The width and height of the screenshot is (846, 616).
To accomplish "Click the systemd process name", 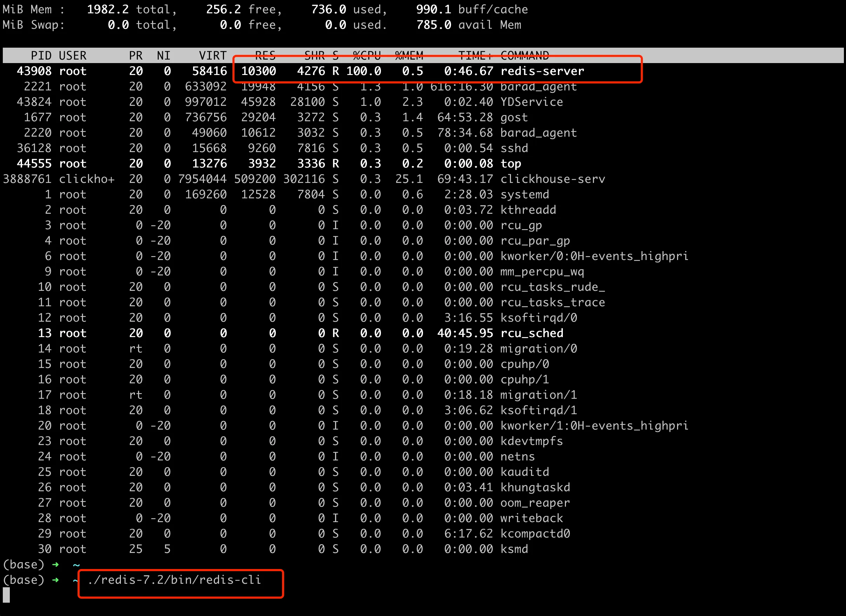I will pyautogui.click(x=525, y=194).
